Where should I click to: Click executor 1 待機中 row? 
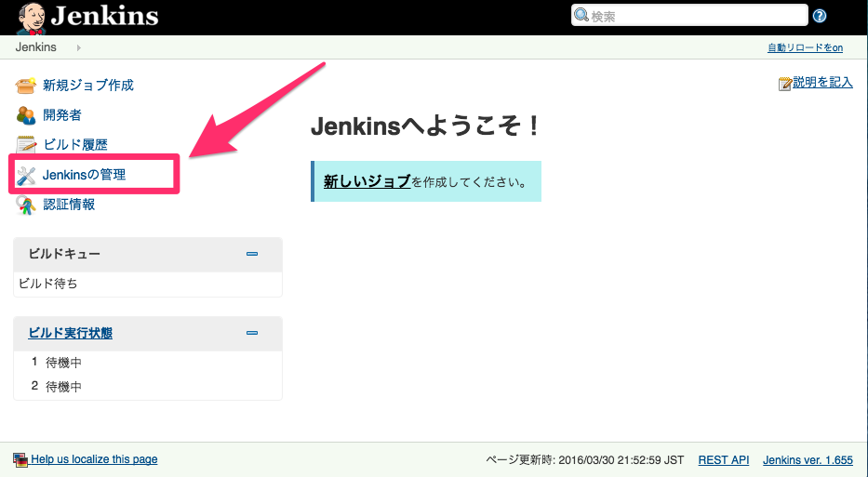148,363
